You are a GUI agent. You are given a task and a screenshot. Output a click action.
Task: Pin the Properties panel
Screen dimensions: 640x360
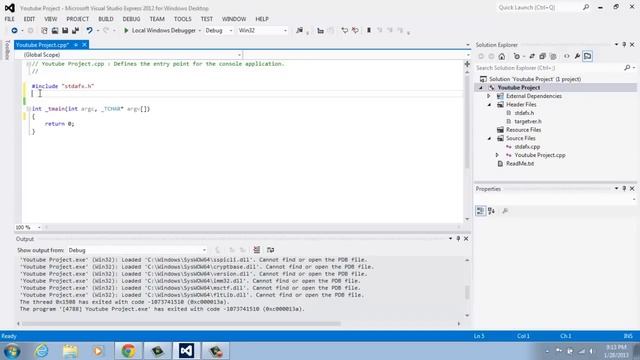click(624, 189)
